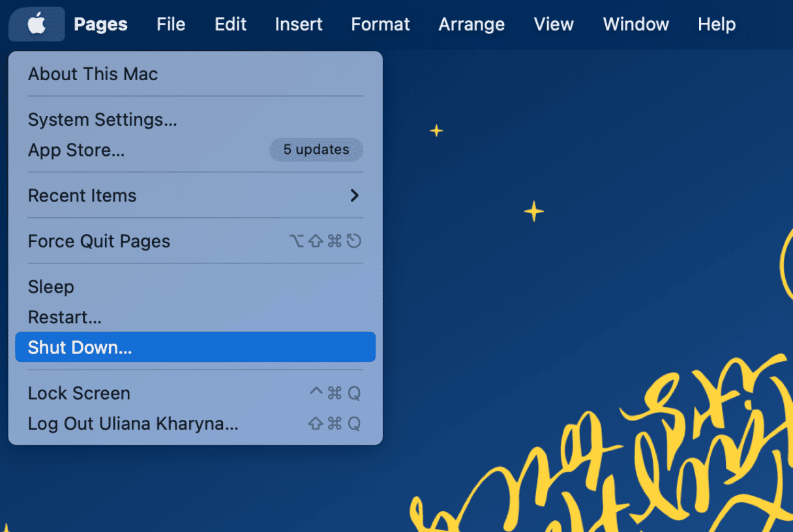Open the Window menu
This screenshot has height=532, width=793.
636,25
